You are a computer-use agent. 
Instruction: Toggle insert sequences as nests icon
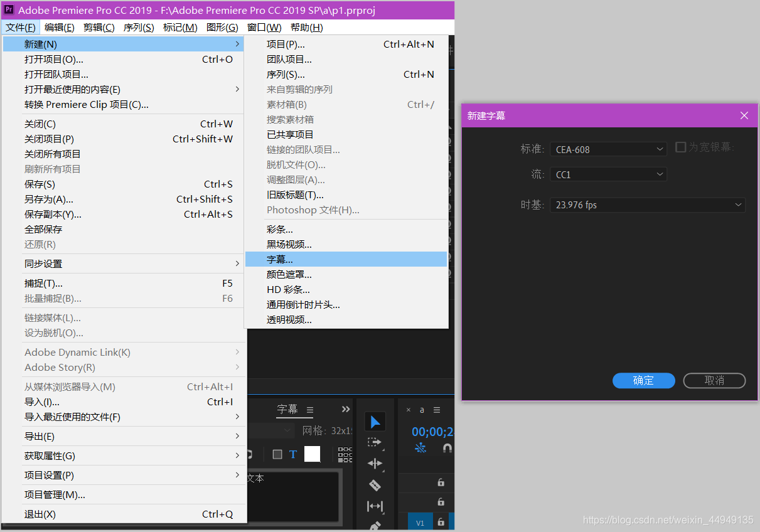pyautogui.click(x=420, y=448)
